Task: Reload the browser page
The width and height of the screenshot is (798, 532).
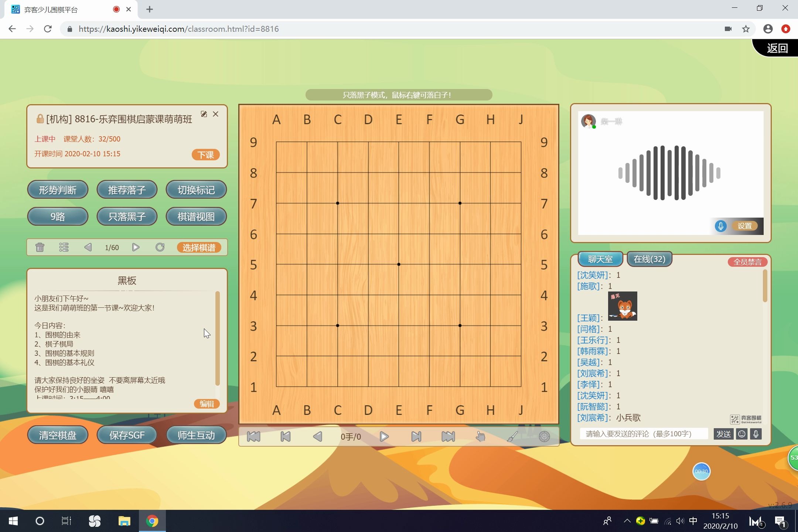Action: tap(48, 29)
